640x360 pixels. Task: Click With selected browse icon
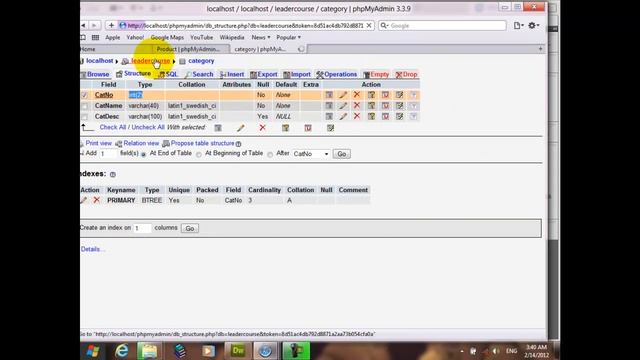218,128
